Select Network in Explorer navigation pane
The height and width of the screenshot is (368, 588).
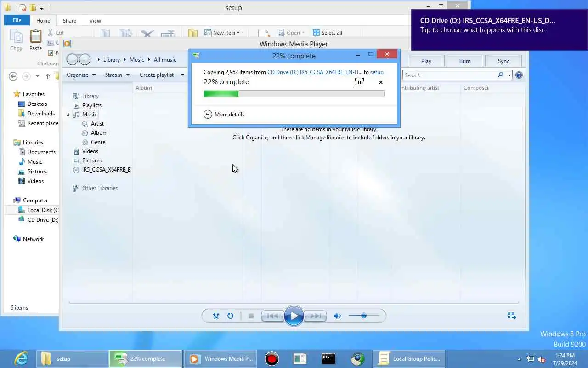pos(33,239)
